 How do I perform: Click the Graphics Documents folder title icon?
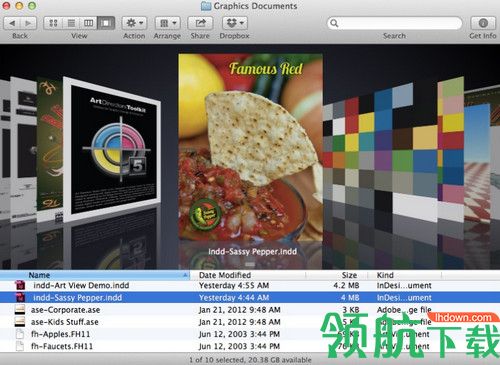[206, 6]
